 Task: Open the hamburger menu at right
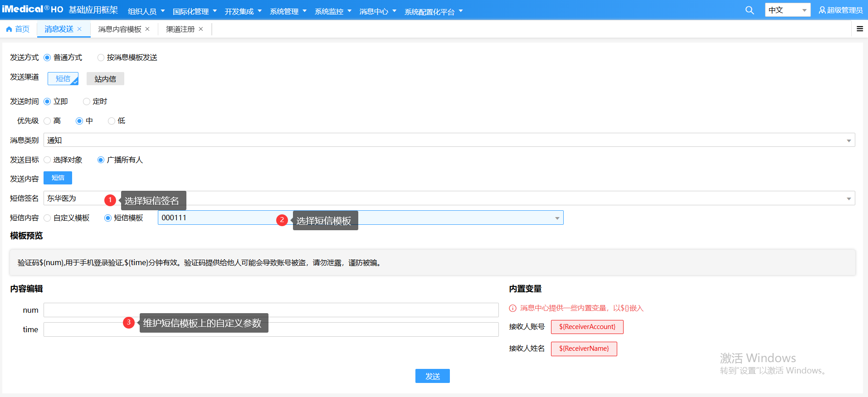(859, 29)
